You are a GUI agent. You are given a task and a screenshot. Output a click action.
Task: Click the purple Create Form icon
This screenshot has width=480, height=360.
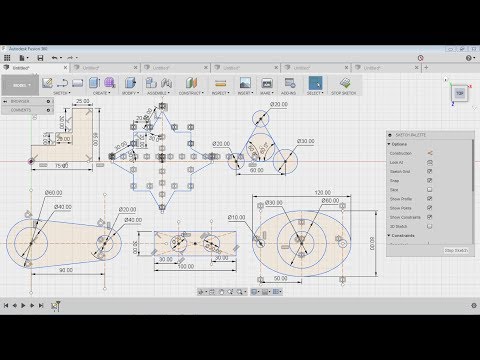point(110,83)
